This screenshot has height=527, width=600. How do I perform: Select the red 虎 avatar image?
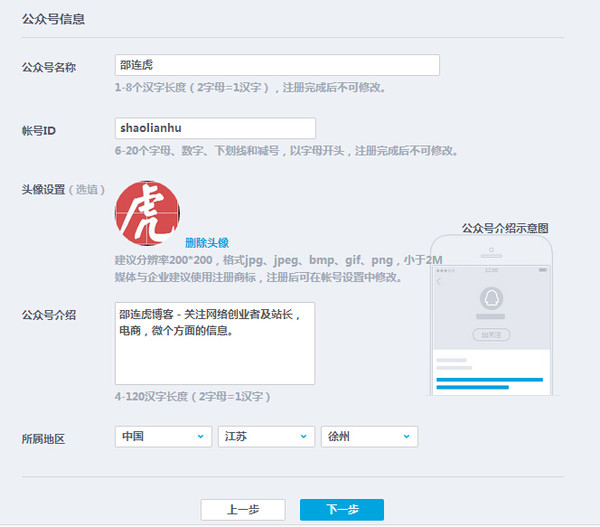click(148, 213)
